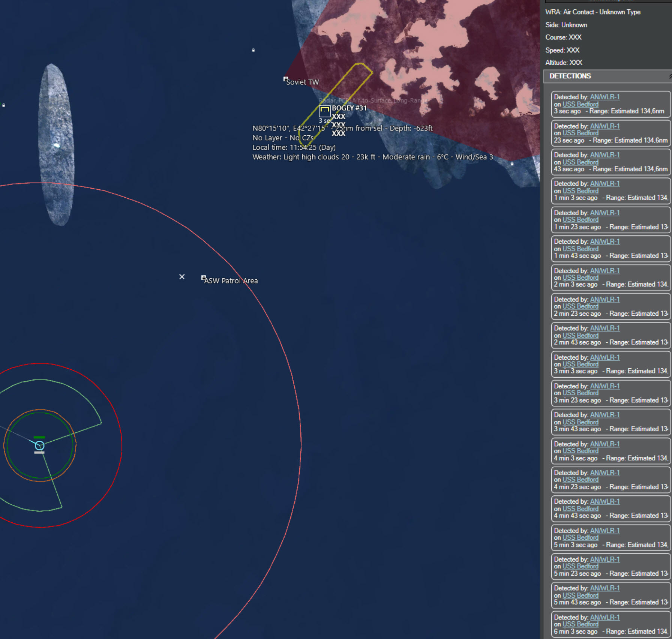Open USS Bedford link in the 2 min 23 sec detection

click(580, 306)
